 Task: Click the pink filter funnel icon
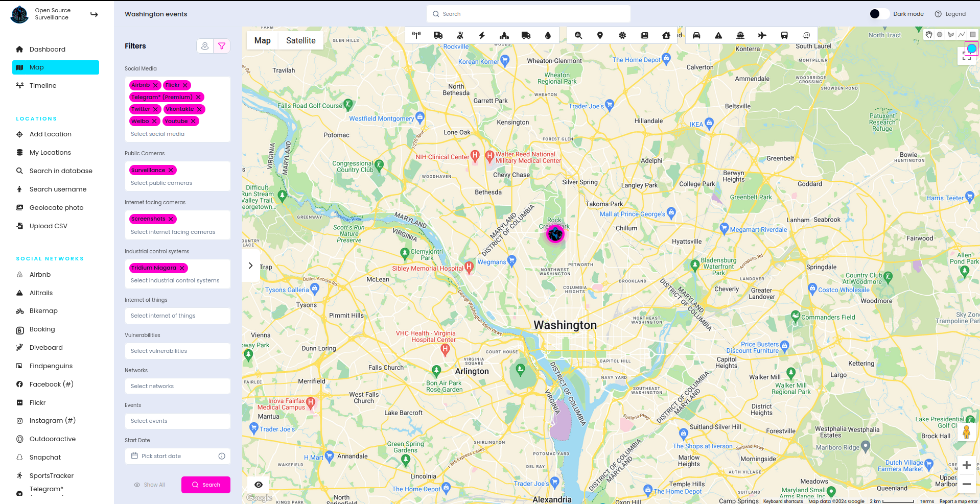222,46
